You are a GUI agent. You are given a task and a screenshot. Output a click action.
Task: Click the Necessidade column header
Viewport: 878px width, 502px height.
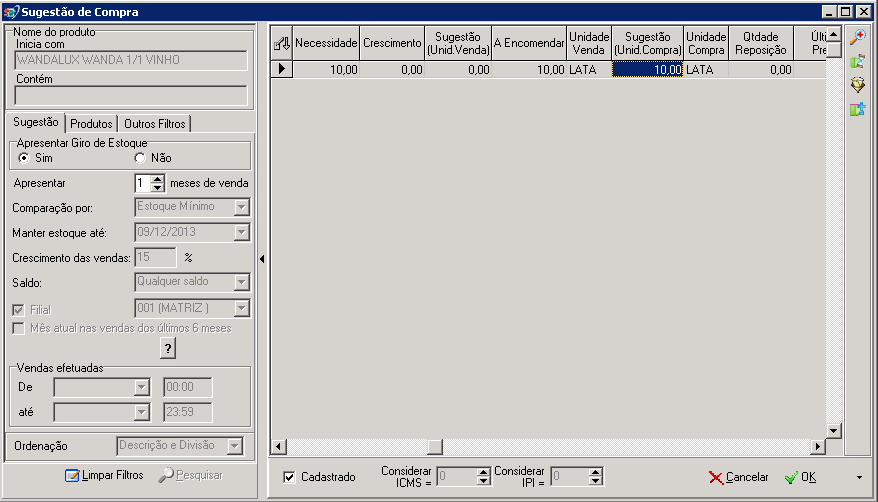(x=326, y=43)
